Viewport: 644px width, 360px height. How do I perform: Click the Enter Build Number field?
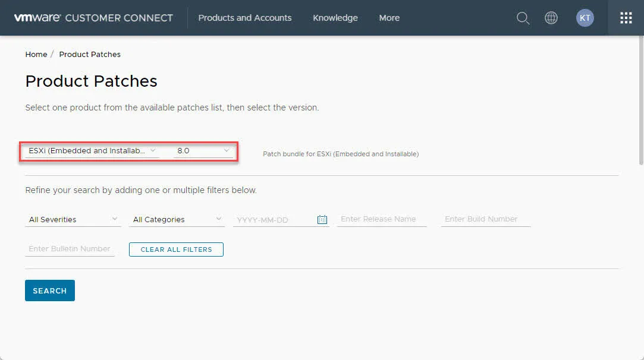point(485,219)
